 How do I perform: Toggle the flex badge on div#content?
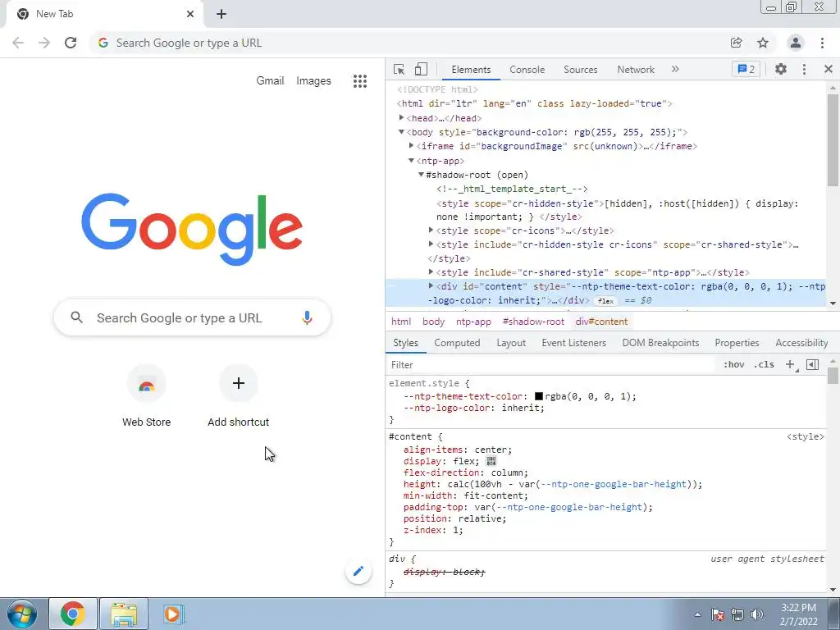click(605, 301)
